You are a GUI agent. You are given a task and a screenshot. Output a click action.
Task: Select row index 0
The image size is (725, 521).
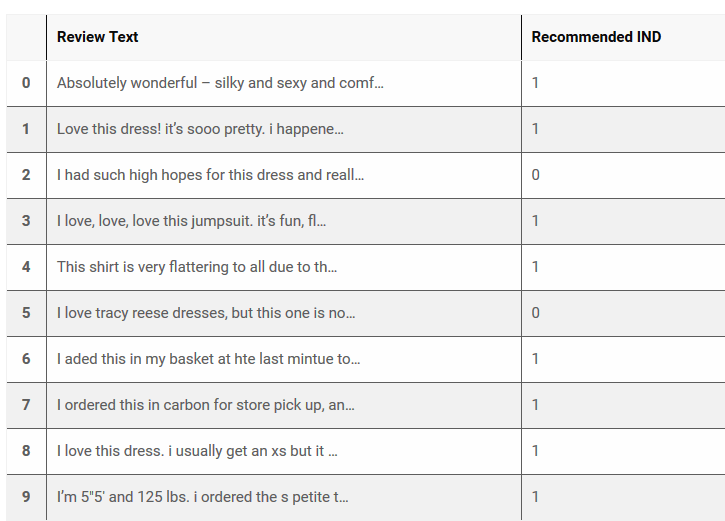[26, 83]
